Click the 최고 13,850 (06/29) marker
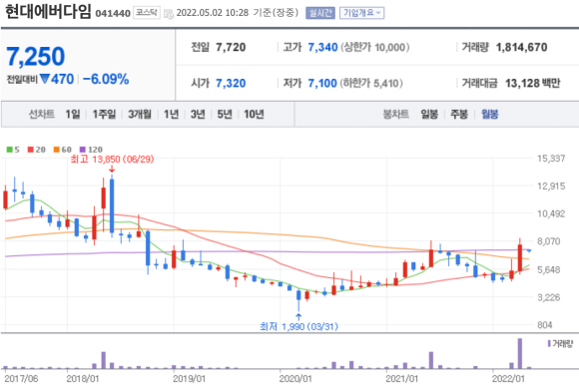This screenshot has width=579, height=392. [x=112, y=159]
